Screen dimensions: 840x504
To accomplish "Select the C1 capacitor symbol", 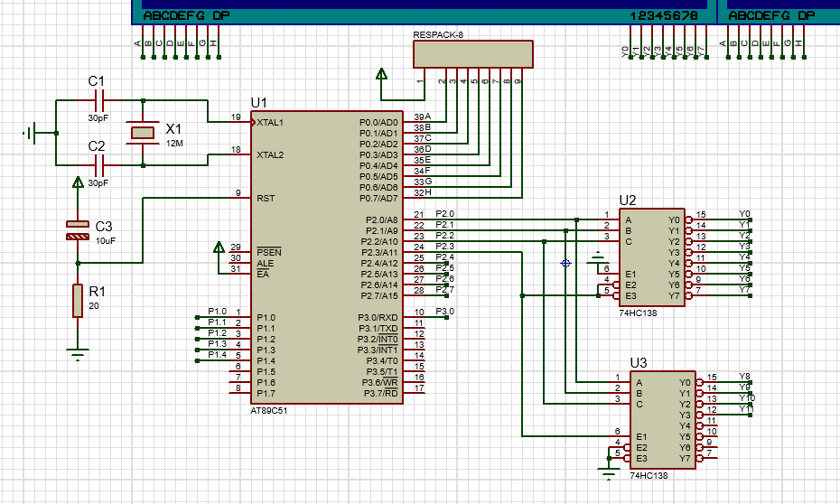I will tap(100, 99).
